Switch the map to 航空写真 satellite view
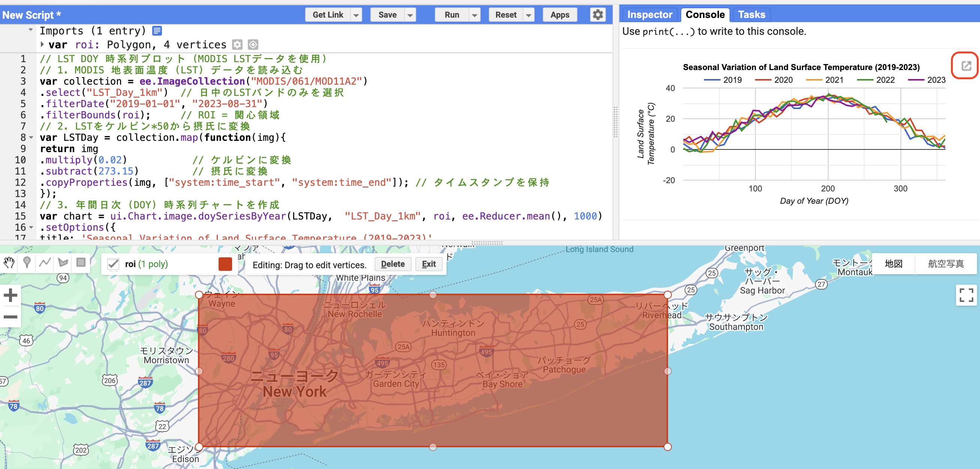The height and width of the screenshot is (469, 980). point(946,264)
